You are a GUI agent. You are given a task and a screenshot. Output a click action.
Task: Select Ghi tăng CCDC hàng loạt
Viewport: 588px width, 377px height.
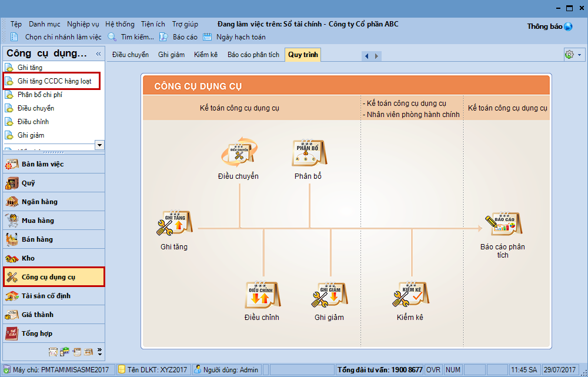54,81
